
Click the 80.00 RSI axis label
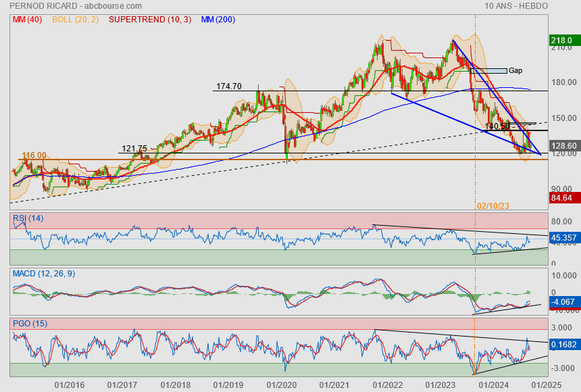click(561, 222)
